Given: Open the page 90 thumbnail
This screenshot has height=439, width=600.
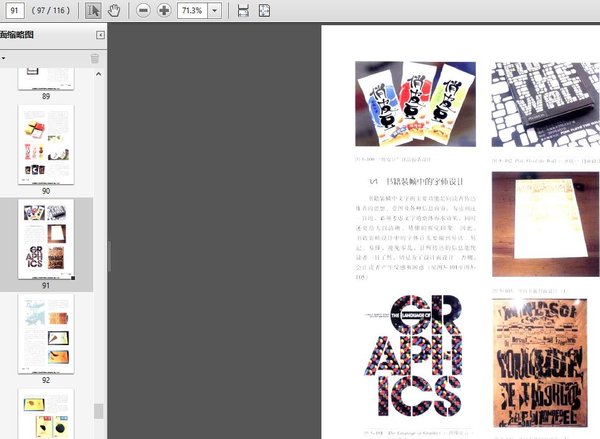Looking at the screenshot, I should click(x=46, y=145).
